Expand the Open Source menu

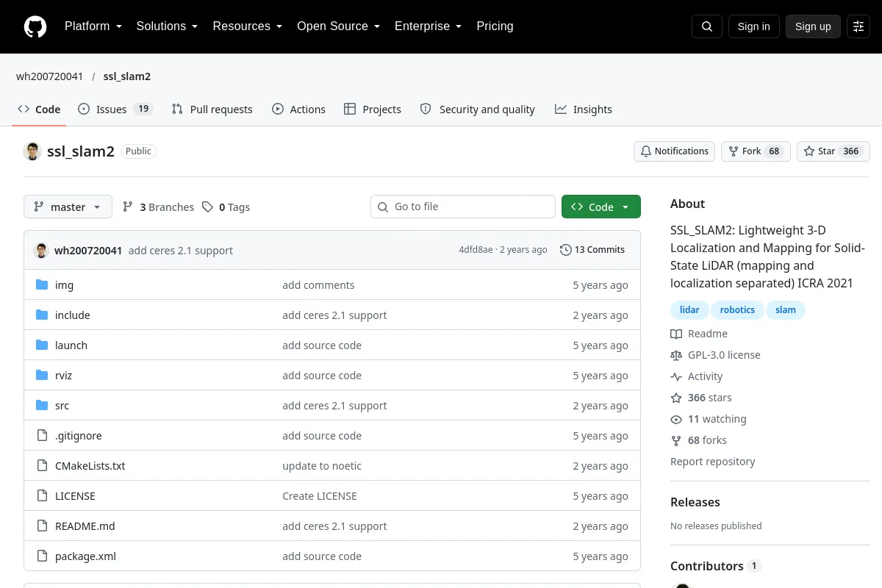pyautogui.click(x=338, y=26)
